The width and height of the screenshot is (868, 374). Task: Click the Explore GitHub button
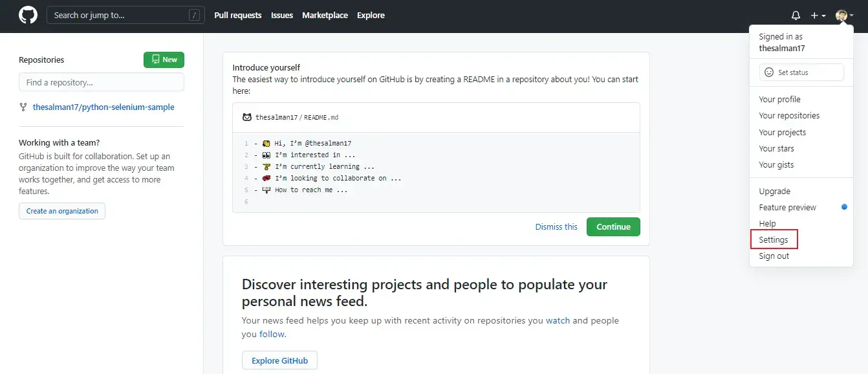click(279, 360)
